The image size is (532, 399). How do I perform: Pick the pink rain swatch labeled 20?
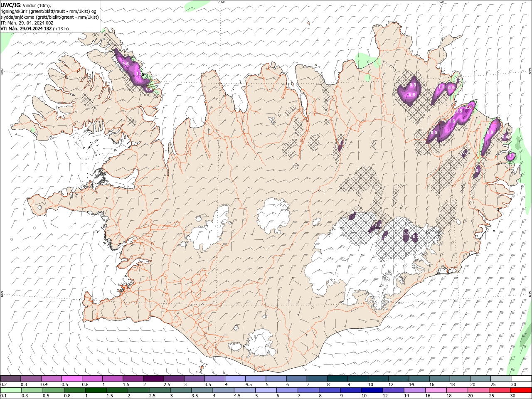tap(478, 390)
